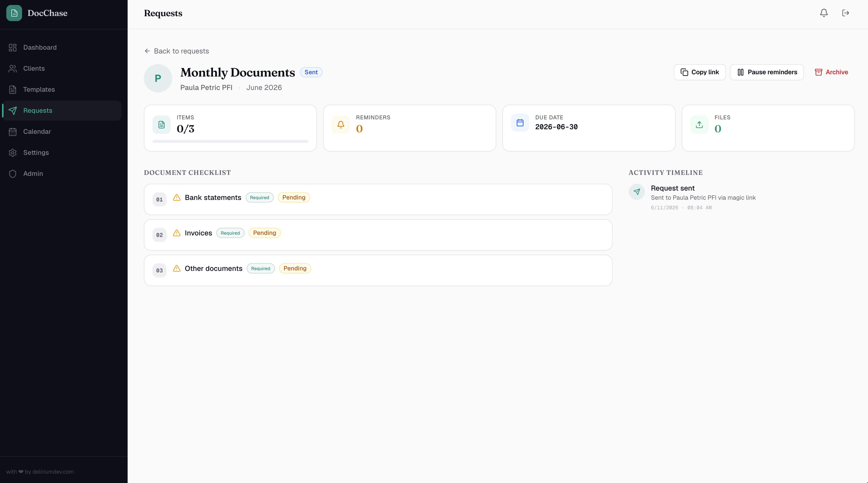Click the Reminders bell card icon
The height and width of the screenshot is (483, 868).
pyautogui.click(x=341, y=124)
